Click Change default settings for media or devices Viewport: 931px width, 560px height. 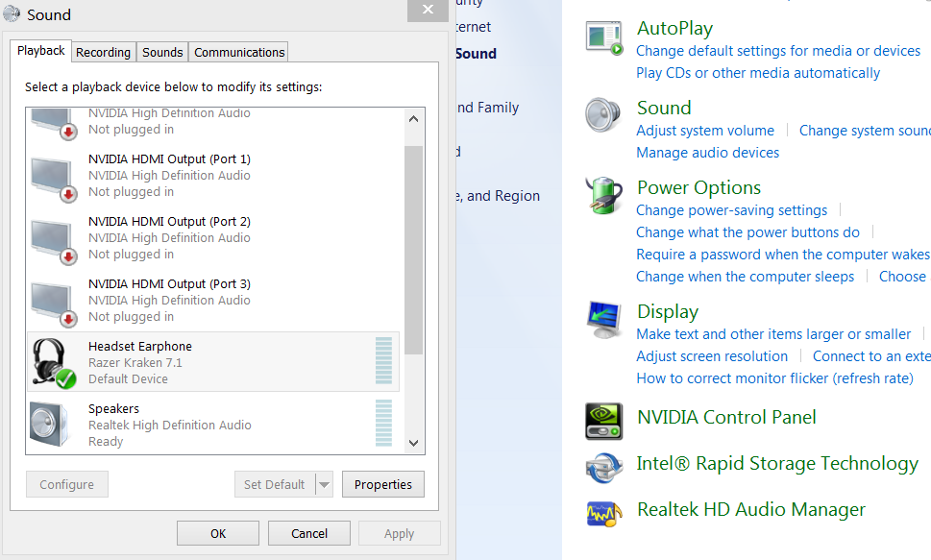(x=778, y=51)
